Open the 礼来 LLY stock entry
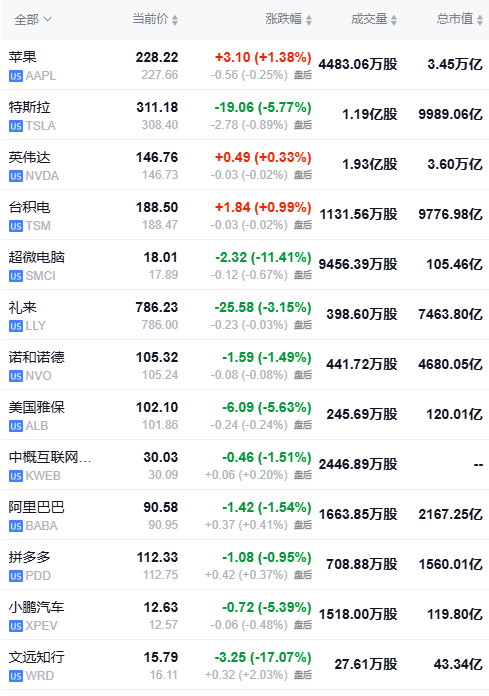This screenshot has height=696, width=489. [x=244, y=315]
